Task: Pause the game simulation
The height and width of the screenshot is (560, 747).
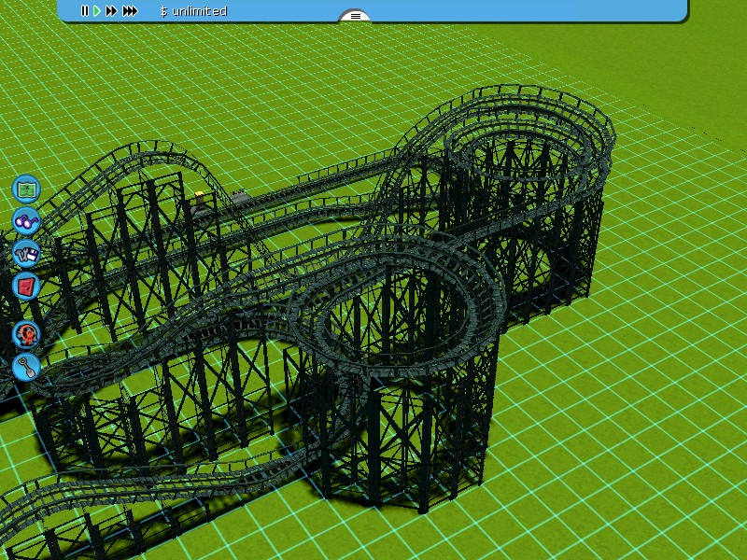Action: [x=84, y=11]
